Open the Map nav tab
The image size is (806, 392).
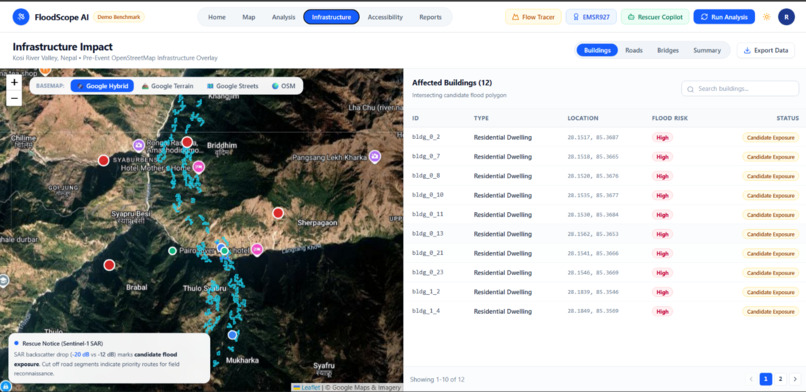click(249, 17)
